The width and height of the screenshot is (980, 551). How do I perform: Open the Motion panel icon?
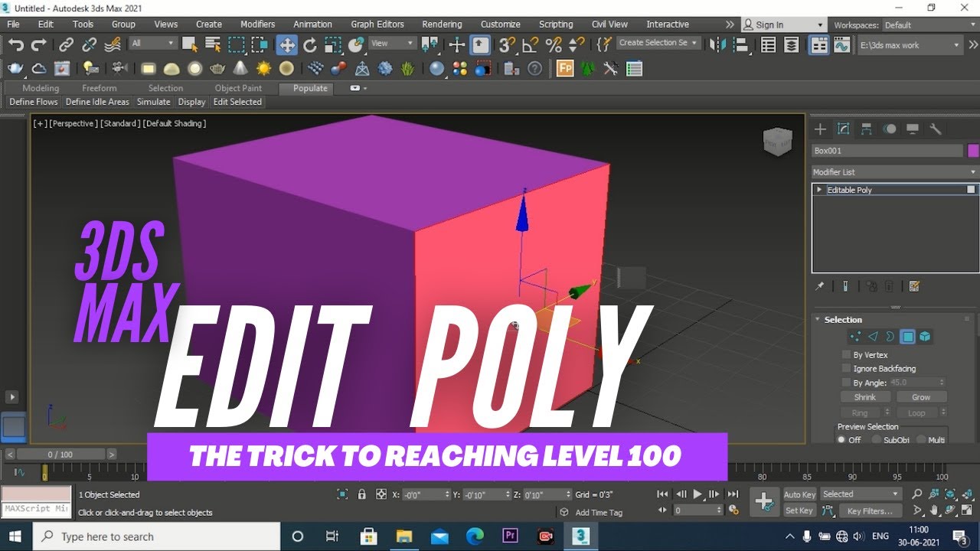(890, 129)
